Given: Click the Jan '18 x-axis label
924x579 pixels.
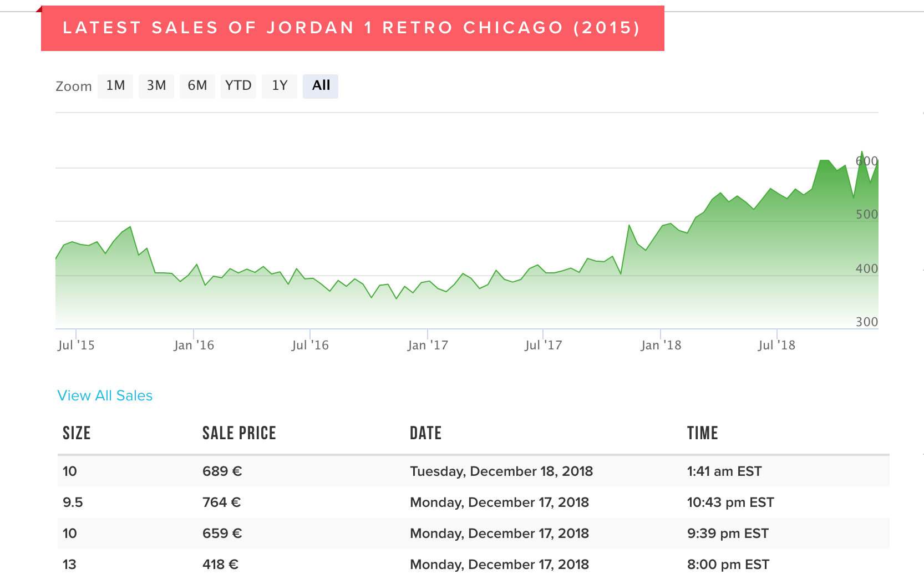Looking at the screenshot, I should pos(661,346).
